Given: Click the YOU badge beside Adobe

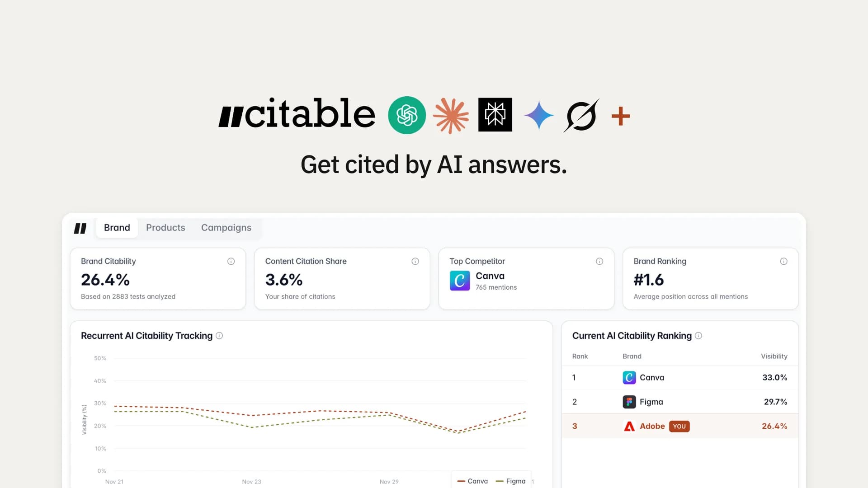Looking at the screenshot, I should tap(679, 426).
